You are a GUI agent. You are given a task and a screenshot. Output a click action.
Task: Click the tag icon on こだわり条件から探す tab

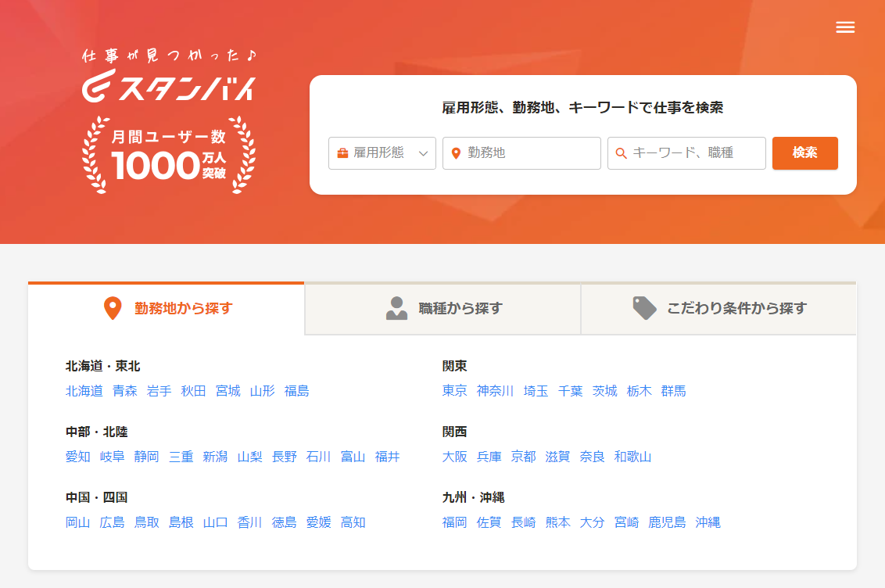point(644,308)
